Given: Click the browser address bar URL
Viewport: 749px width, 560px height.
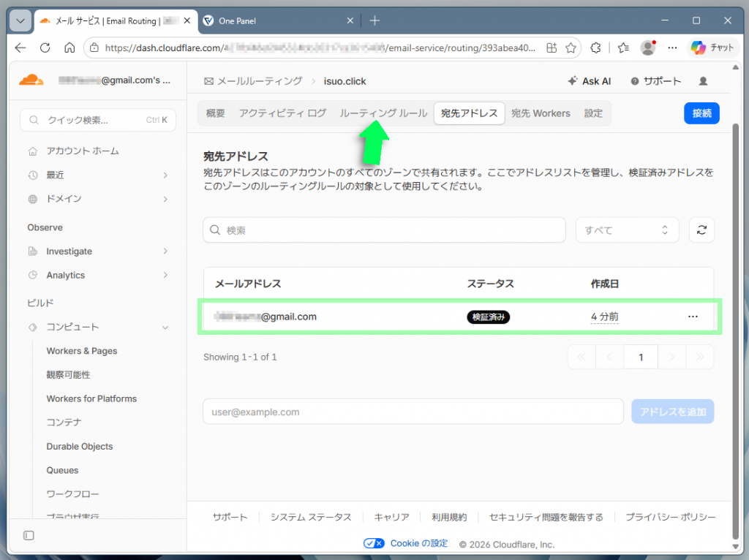Looking at the screenshot, I should (x=320, y=48).
